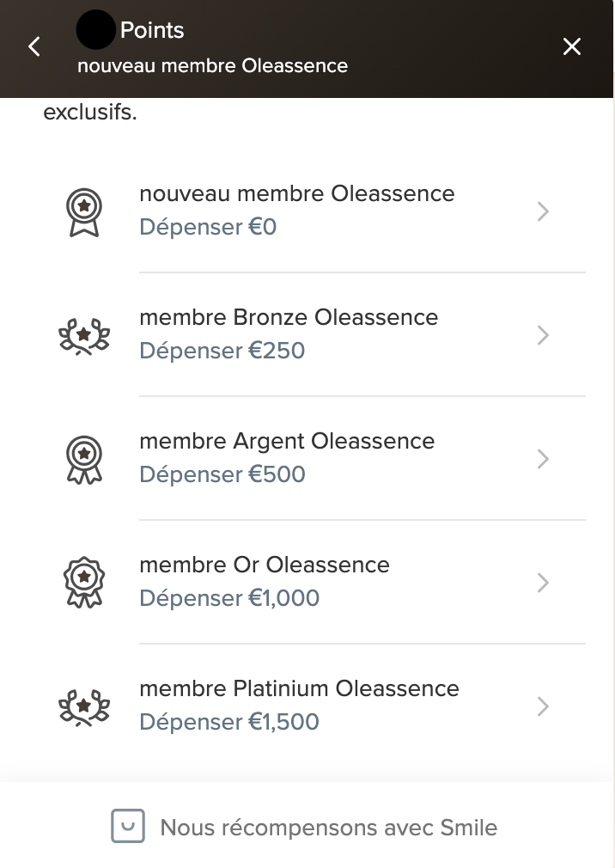Viewport: 615px width, 868px height.
Task: Follow the 'Nous récompensons avec Smile' link
Action: 328,828
